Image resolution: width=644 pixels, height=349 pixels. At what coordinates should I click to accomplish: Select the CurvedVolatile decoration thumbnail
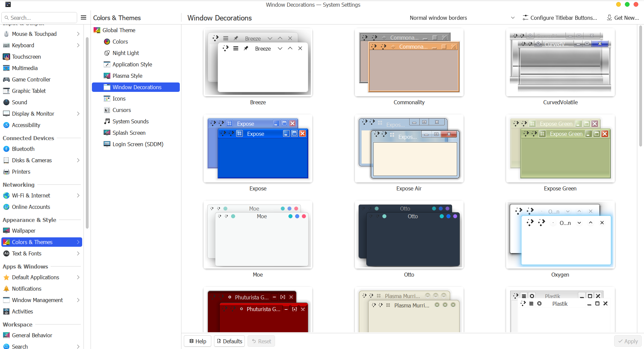click(x=560, y=63)
